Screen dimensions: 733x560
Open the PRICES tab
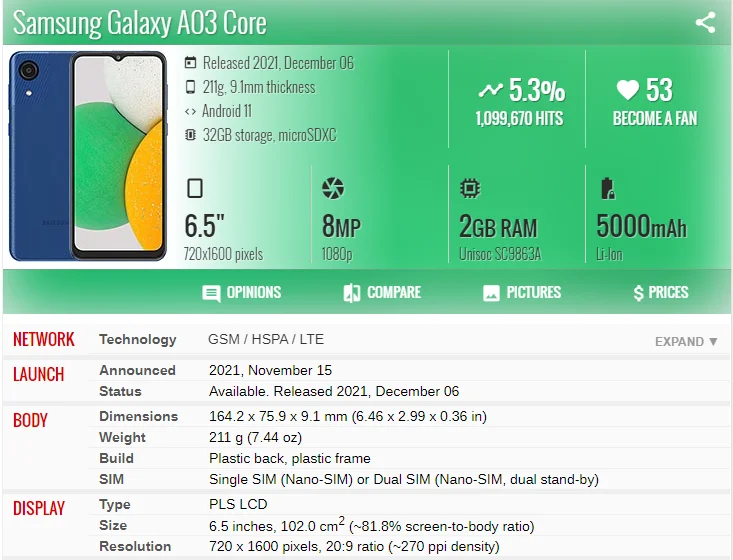coord(661,293)
